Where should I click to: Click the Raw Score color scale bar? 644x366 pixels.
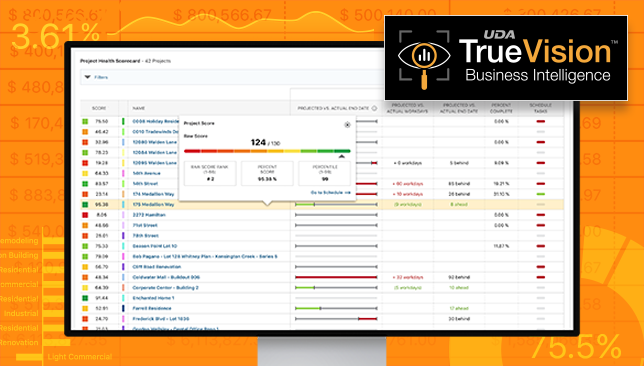(267, 151)
